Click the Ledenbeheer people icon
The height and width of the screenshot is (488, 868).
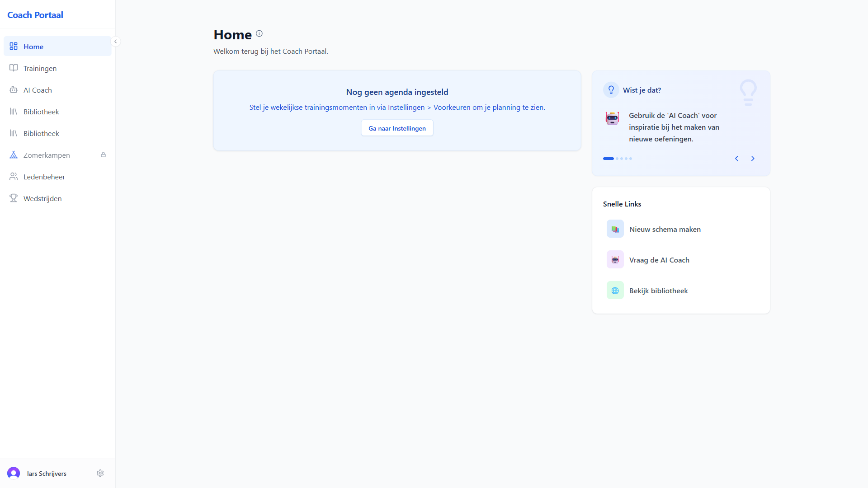tap(14, 177)
